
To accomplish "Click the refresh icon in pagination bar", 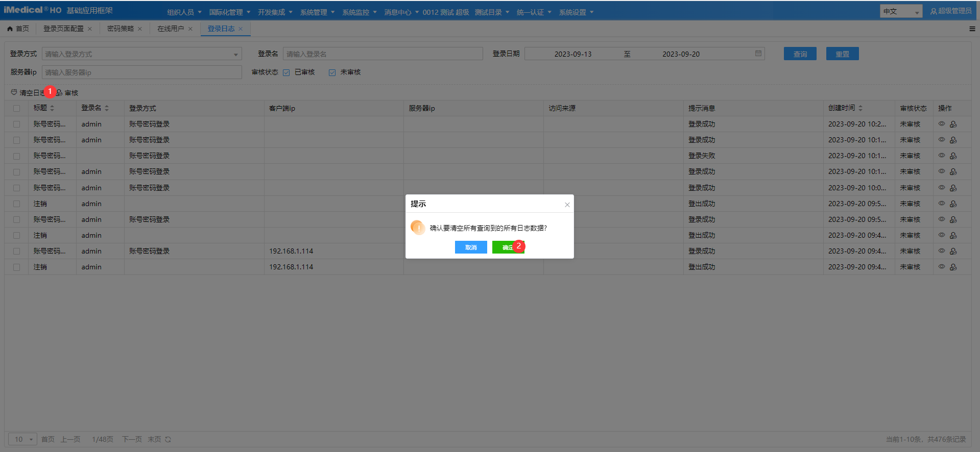I will pyautogui.click(x=168, y=439).
